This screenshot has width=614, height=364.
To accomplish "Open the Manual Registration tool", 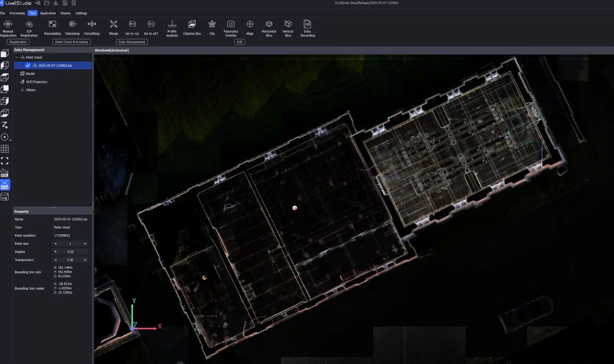I will click(x=8, y=28).
